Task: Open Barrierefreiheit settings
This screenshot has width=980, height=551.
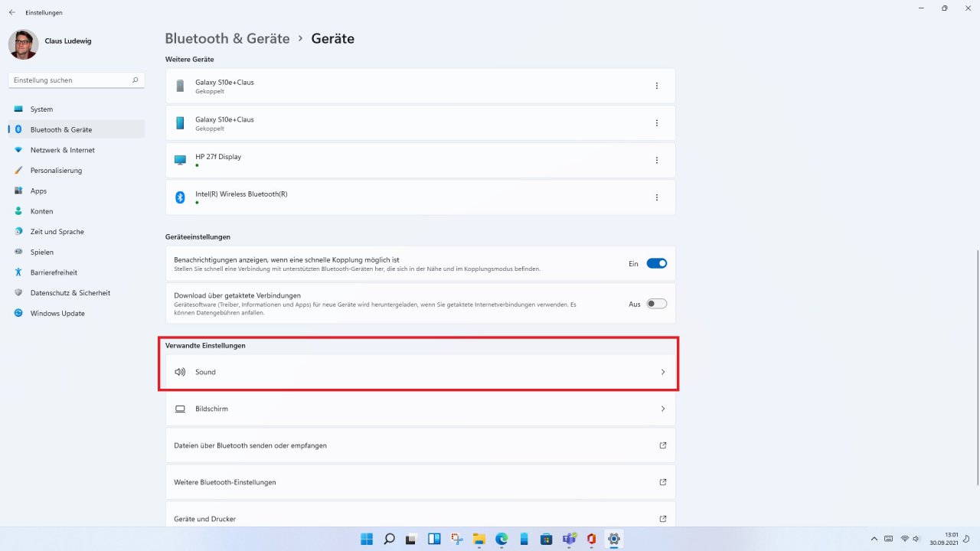Action: pos(77,272)
